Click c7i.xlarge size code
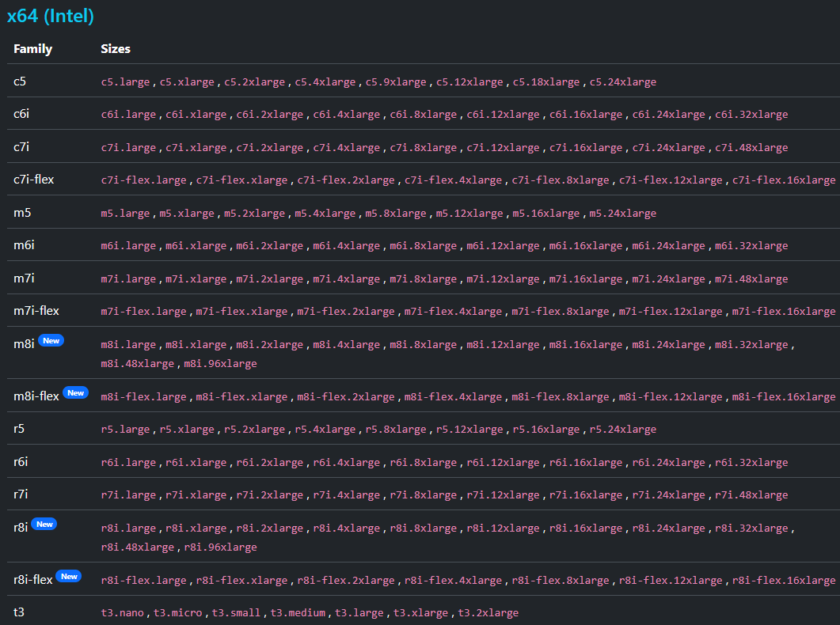 196,148
